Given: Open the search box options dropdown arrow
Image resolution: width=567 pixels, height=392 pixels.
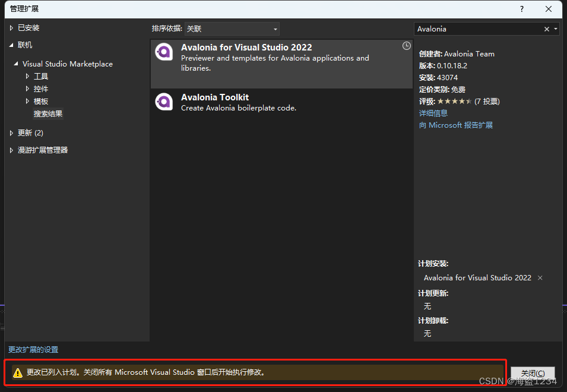Looking at the screenshot, I should coord(556,29).
